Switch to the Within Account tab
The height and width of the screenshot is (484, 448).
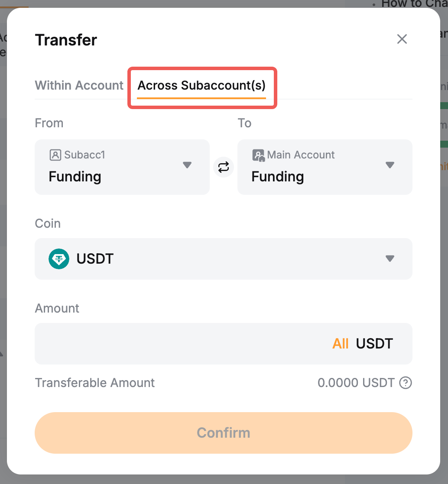[79, 85]
